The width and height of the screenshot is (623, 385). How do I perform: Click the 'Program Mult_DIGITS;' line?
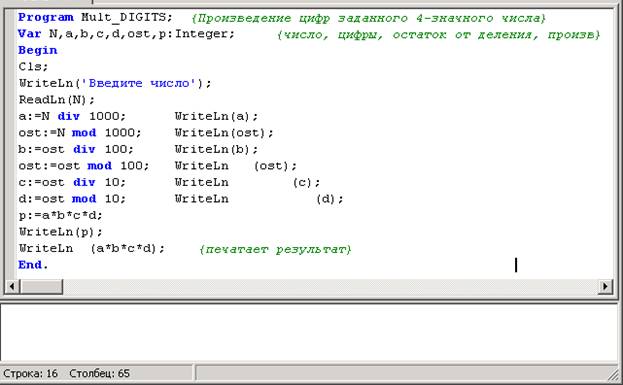point(95,17)
